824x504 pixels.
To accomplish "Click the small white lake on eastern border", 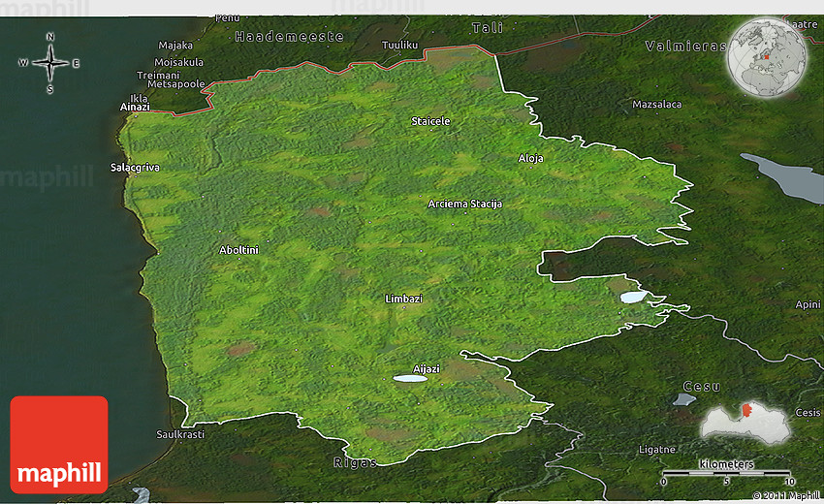I will pyautogui.click(x=632, y=298).
